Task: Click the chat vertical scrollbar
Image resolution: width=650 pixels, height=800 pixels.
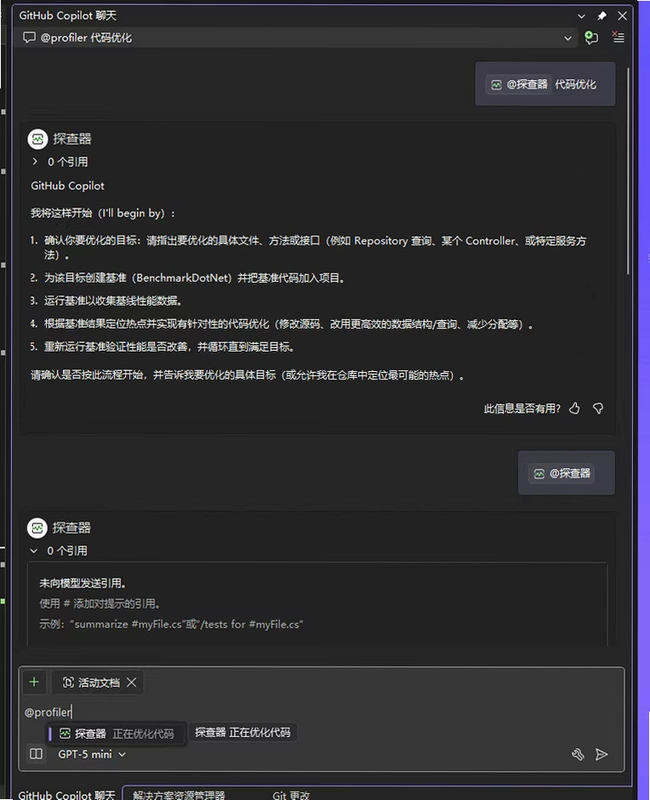Action: [x=628, y=171]
